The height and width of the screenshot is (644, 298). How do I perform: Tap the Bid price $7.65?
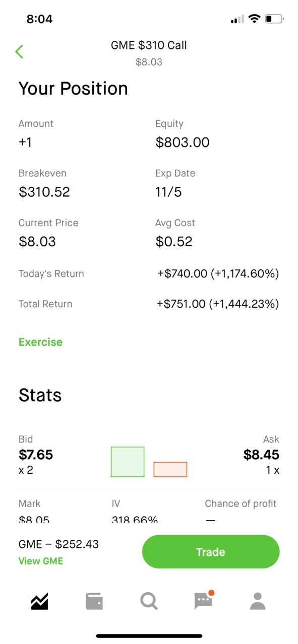36,455
